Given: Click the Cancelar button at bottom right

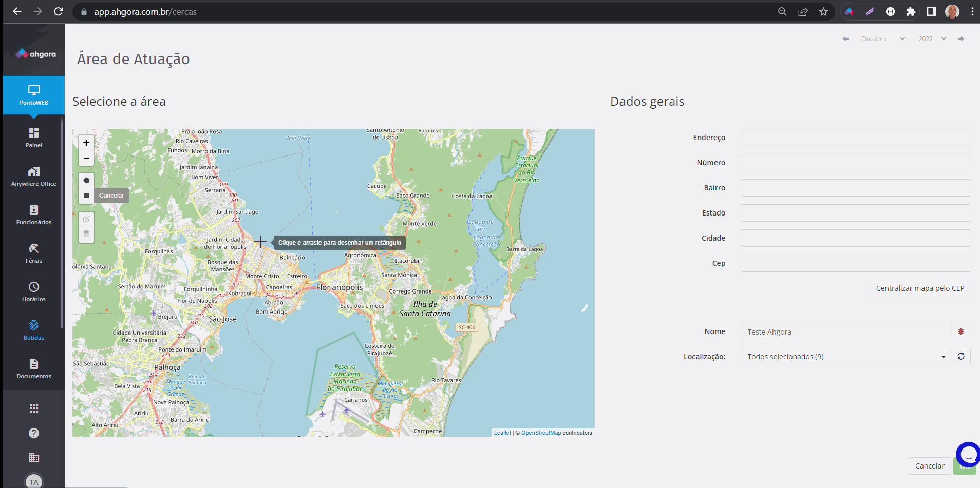Looking at the screenshot, I should click(x=930, y=466).
